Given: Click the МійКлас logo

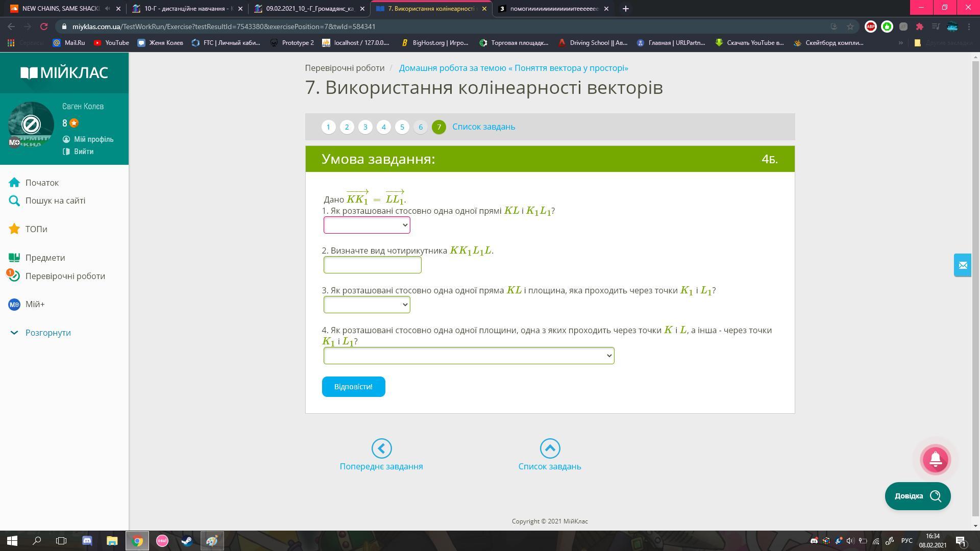Looking at the screenshot, I should click(64, 73).
